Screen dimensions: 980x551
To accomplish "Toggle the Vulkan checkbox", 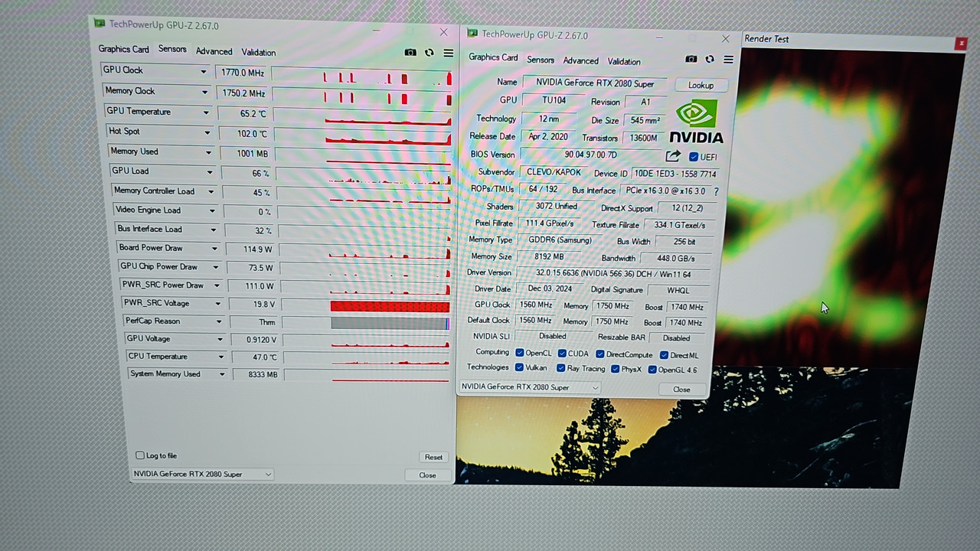I will click(520, 368).
